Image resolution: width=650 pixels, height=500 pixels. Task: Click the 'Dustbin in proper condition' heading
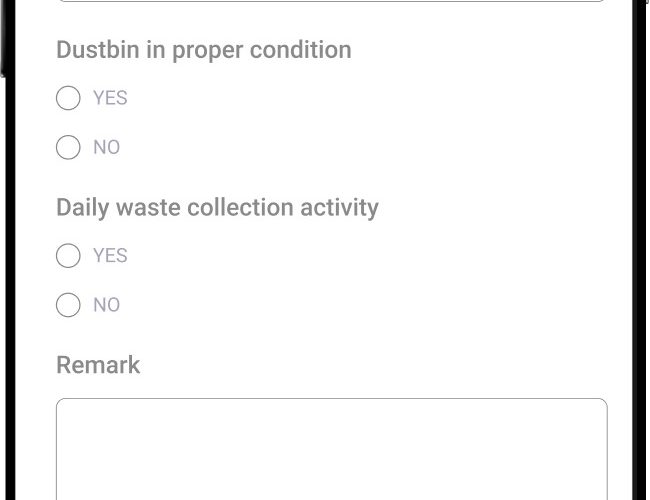click(x=203, y=50)
